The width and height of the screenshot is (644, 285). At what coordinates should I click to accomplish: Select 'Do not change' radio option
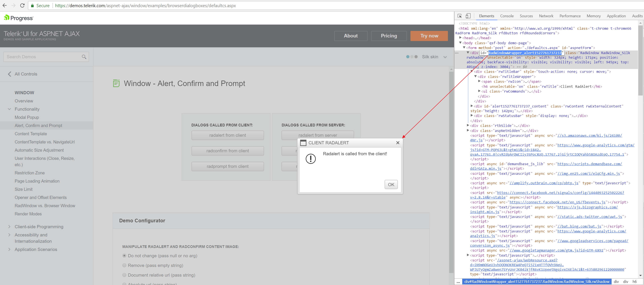point(124,256)
